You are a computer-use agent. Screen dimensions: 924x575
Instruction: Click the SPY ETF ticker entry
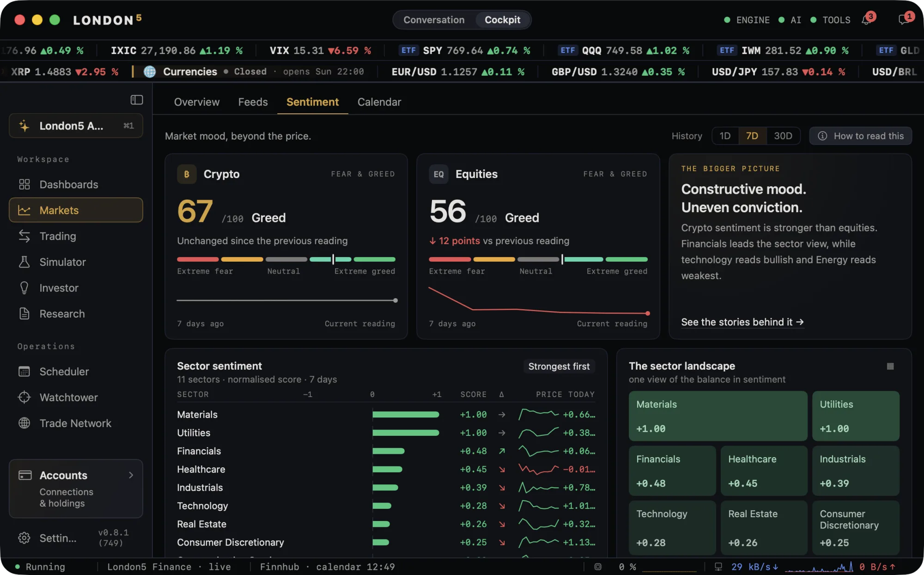coord(465,50)
